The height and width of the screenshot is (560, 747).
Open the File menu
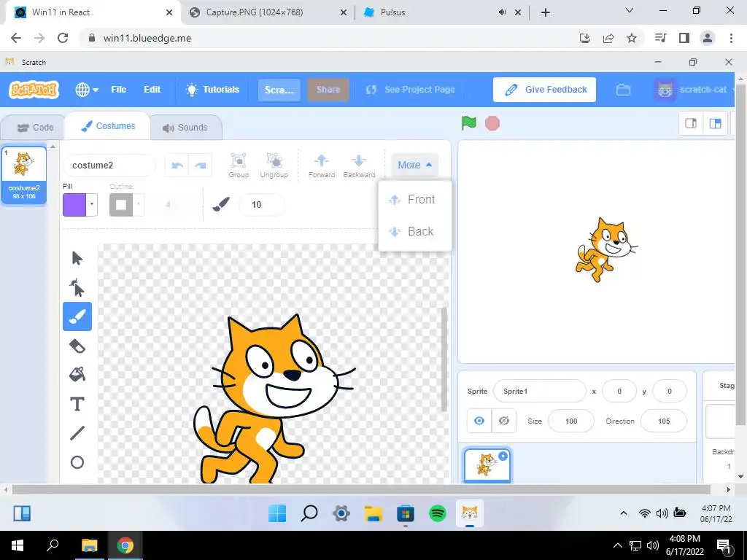(119, 90)
